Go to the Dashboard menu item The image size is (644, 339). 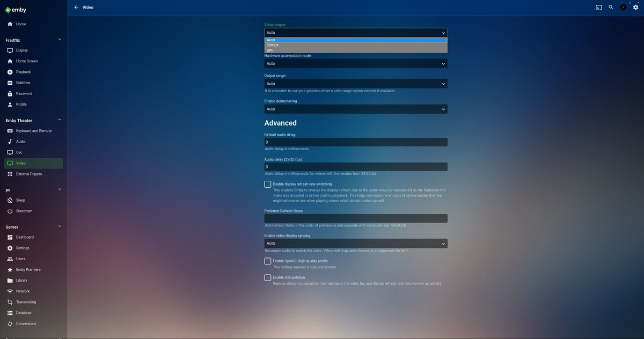tap(25, 237)
